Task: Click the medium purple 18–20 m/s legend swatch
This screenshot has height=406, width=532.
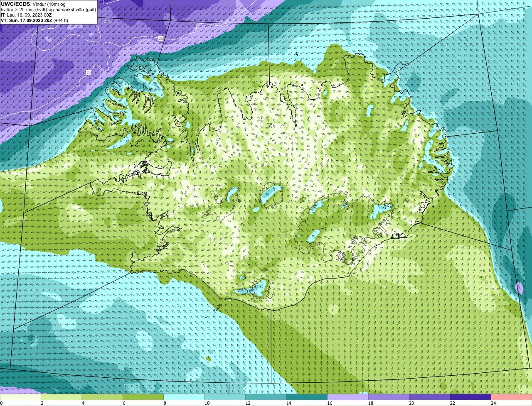Action: click(389, 397)
